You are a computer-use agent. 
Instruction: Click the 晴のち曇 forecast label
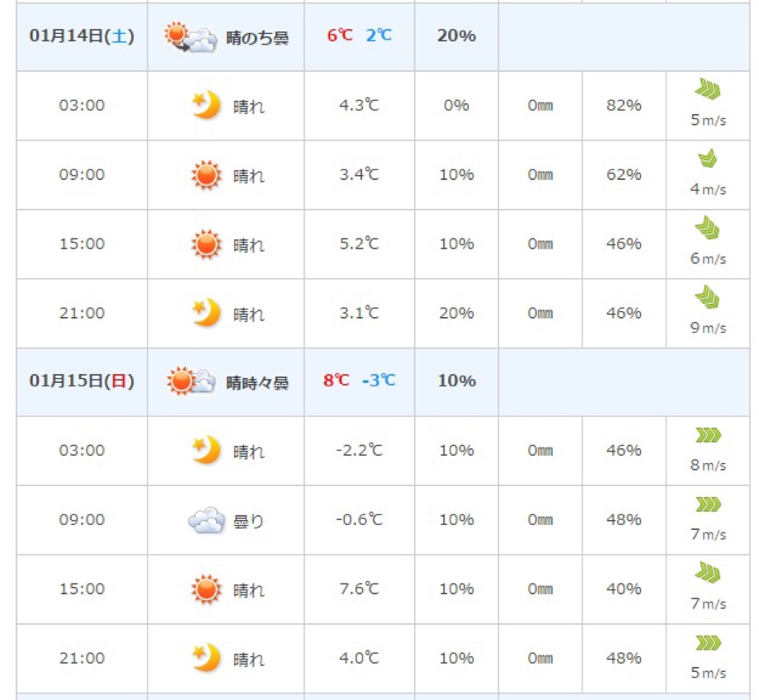point(257,38)
